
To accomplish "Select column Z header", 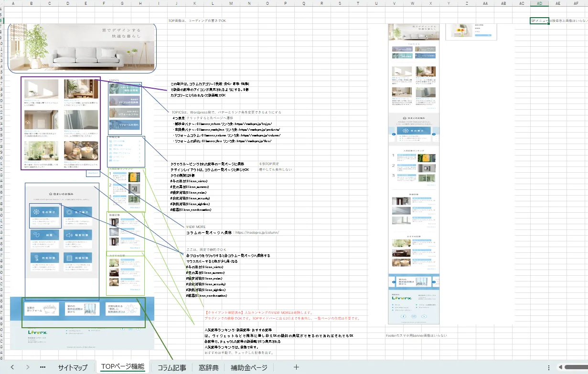I will pos(467,3).
